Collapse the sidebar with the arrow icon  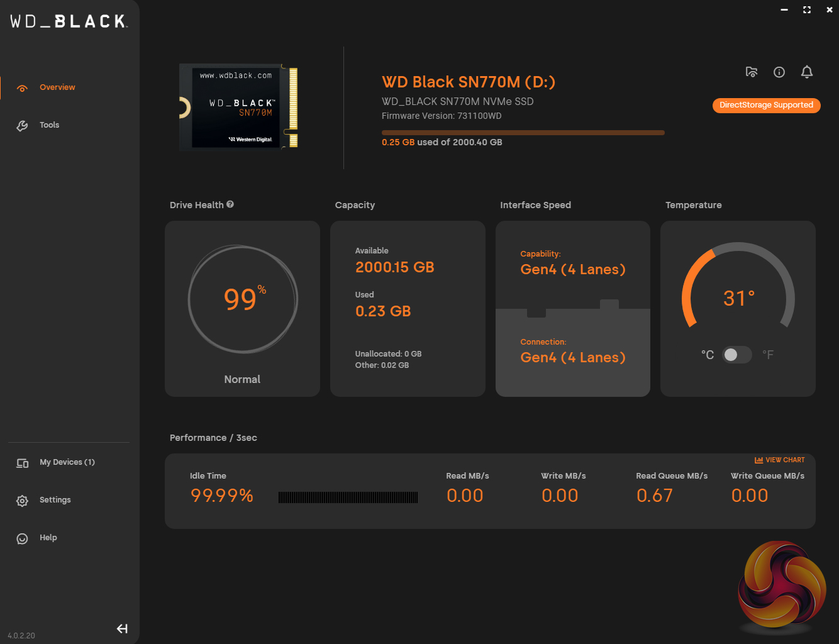point(122,628)
